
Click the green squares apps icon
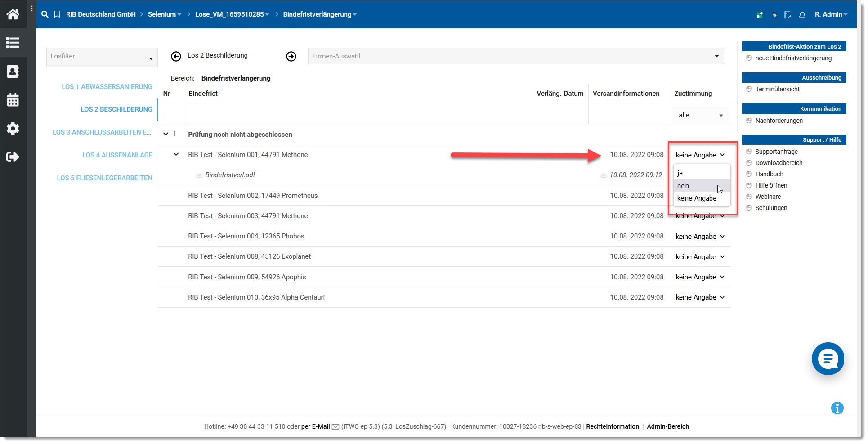coord(760,15)
